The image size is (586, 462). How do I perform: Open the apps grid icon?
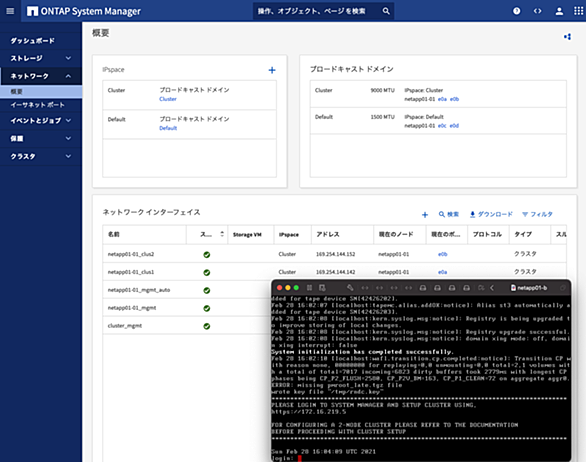tap(579, 11)
